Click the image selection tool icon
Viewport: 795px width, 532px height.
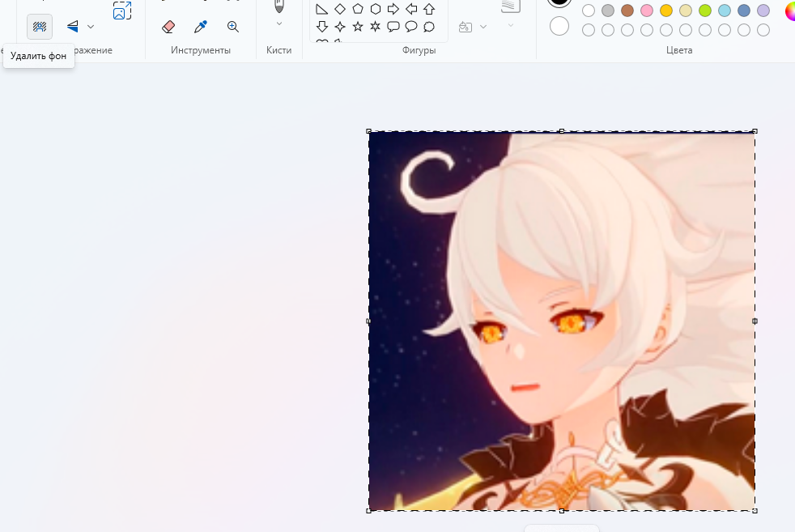[x=122, y=11]
